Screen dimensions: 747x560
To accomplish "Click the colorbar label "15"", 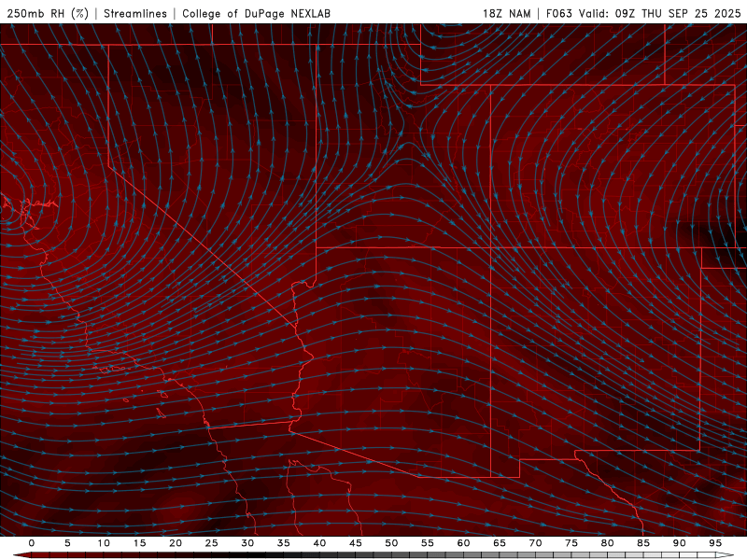I will click(x=139, y=543).
